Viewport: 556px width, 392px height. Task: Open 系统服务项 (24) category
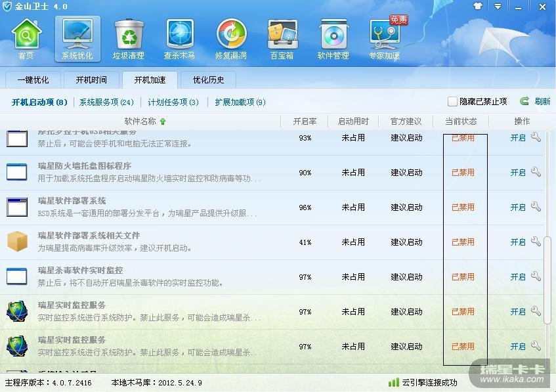click(x=106, y=102)
